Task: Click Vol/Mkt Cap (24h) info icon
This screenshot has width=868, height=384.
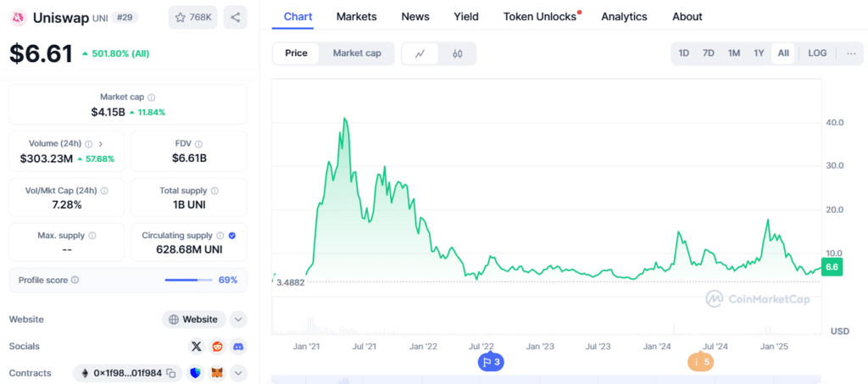Action: 104,191
